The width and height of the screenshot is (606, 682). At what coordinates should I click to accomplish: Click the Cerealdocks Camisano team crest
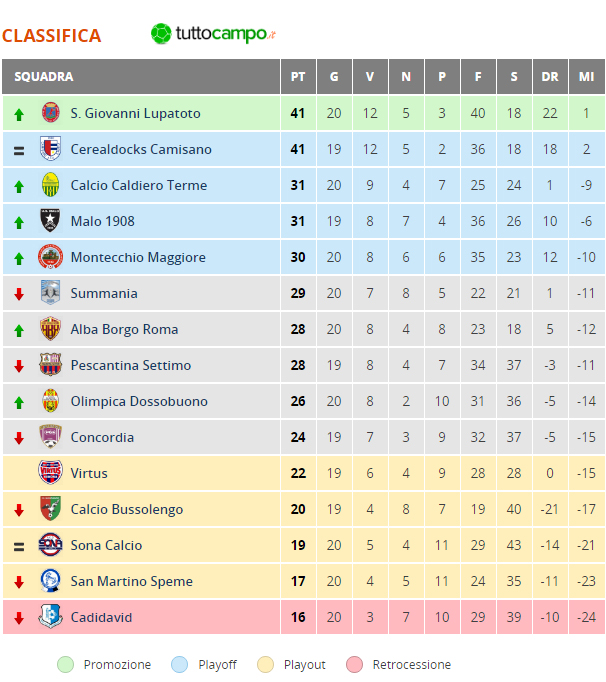tap(50, 149)
